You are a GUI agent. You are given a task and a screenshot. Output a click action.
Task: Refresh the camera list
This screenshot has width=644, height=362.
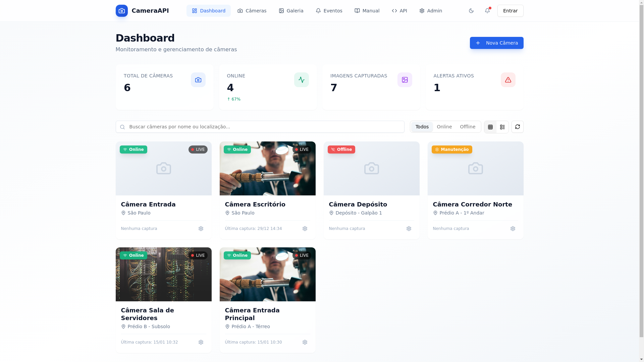point(517,127)
